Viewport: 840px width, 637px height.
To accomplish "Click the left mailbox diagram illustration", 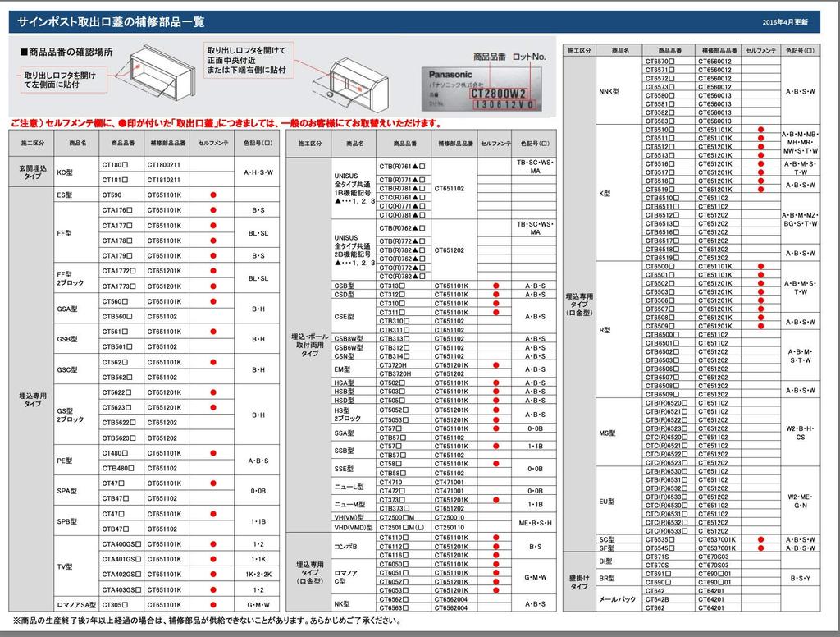I will 155,73.
